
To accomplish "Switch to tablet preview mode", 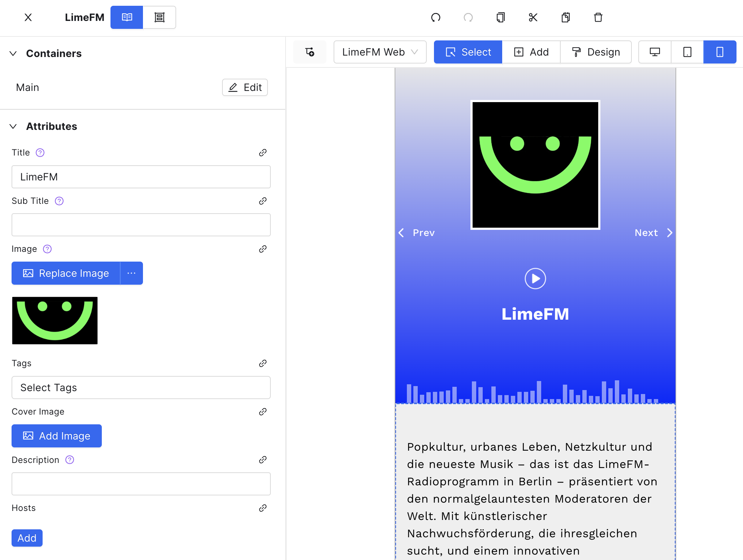I will (687, 52).
